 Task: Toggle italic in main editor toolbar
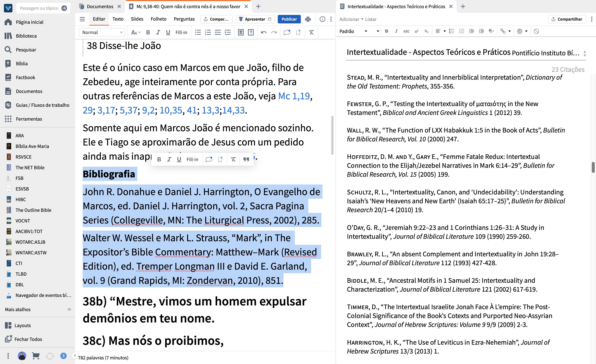tap(158, 32)
